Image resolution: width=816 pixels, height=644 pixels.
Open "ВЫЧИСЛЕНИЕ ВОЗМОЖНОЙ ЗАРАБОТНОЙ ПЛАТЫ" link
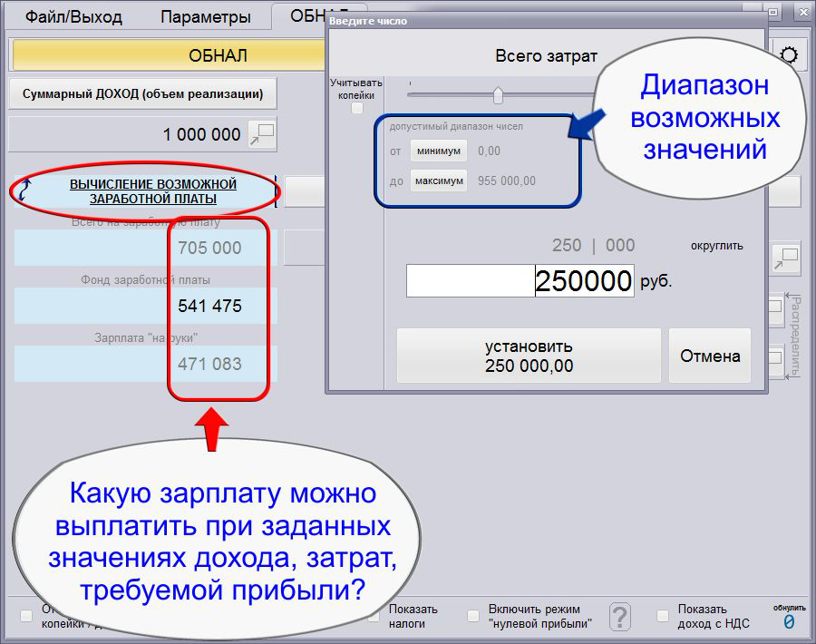[x=153, y=190]
